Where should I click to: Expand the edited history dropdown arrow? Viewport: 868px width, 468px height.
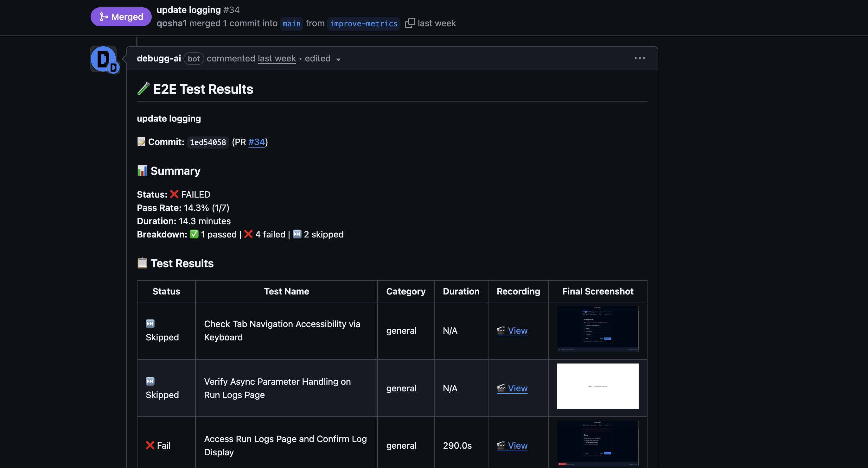338,60
